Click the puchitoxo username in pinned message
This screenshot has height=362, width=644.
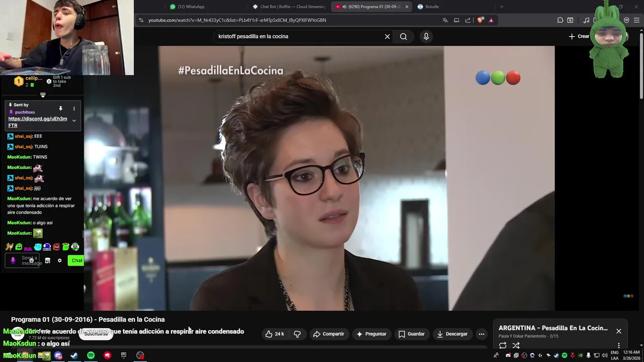(x=25, y=112)
